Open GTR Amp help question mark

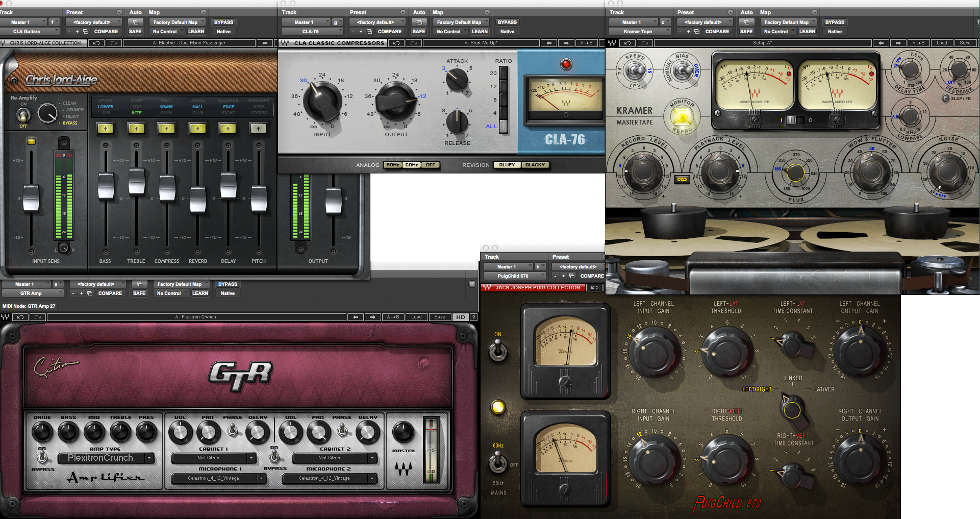click(473, 317)
